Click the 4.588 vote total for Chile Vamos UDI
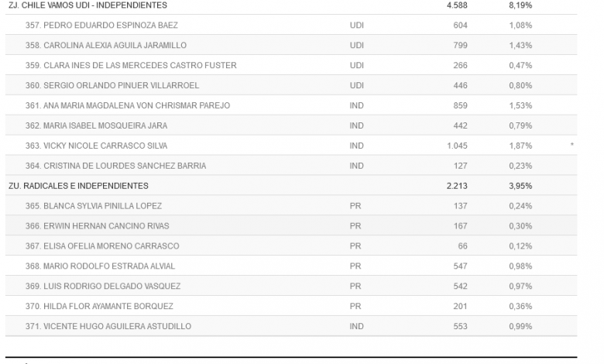The width and height of the screenshot is (604, 364). (456, 5)
